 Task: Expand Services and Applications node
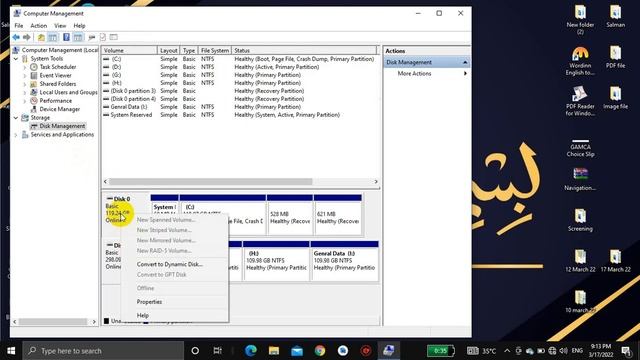(x=16, y=135)
